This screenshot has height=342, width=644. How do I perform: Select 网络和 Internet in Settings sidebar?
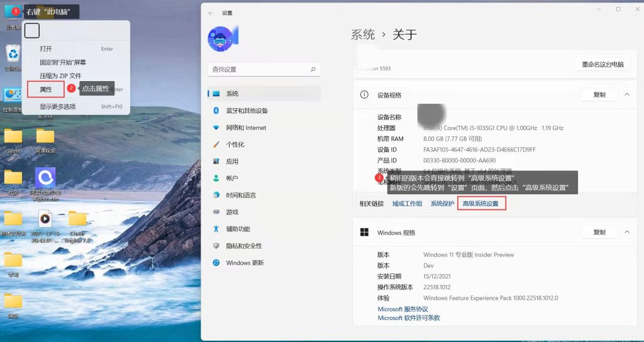tap(246, 128)
